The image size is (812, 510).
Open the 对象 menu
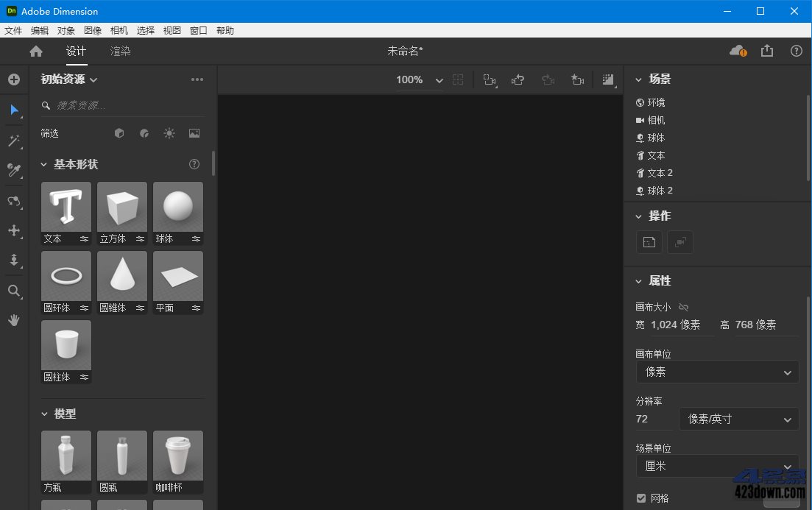66,30
